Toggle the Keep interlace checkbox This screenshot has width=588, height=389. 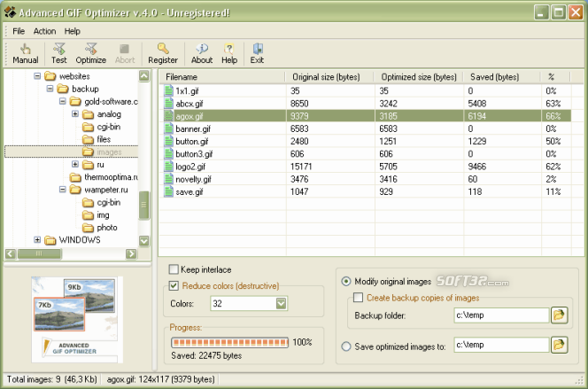[x=174, y=269]
